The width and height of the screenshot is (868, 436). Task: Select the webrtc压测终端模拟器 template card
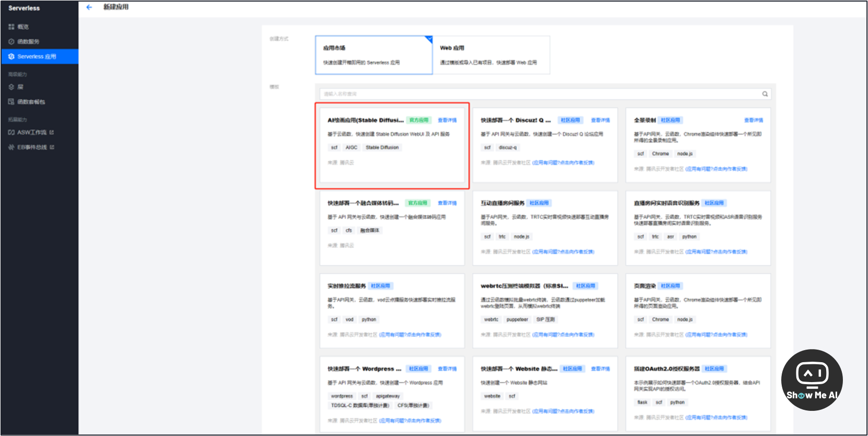point(545,311)
